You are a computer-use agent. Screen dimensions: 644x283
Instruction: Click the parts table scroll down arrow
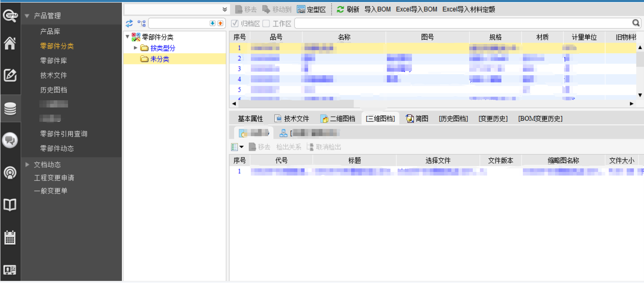coord(640,95)
